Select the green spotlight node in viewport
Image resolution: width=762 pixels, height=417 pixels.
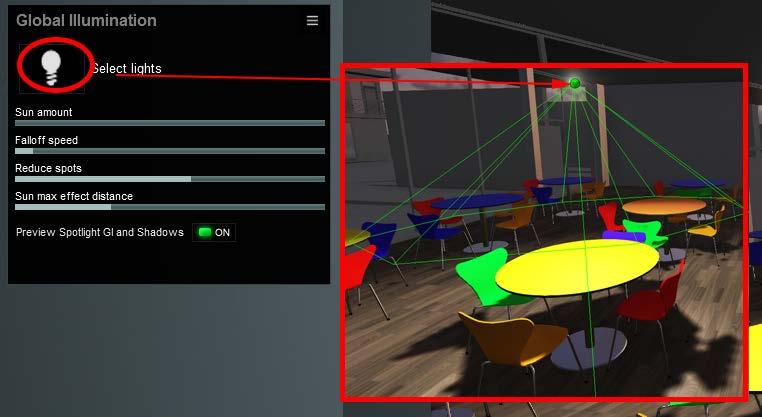575,83
